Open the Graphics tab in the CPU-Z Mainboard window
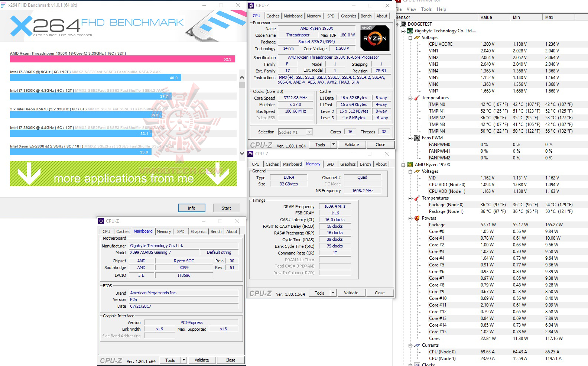 pyautogui.click(x=198, y=231)
